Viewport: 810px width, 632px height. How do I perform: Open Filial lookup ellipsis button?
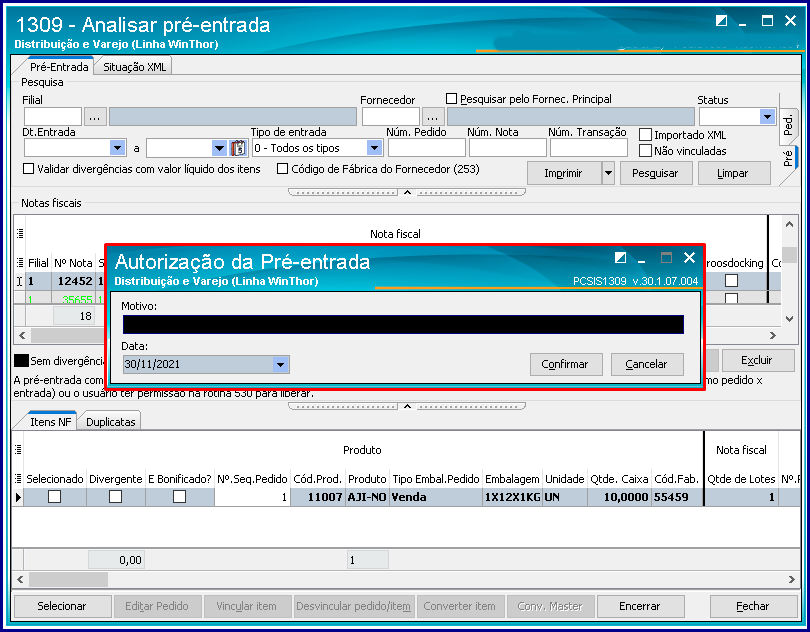click(x=95, y=117)
